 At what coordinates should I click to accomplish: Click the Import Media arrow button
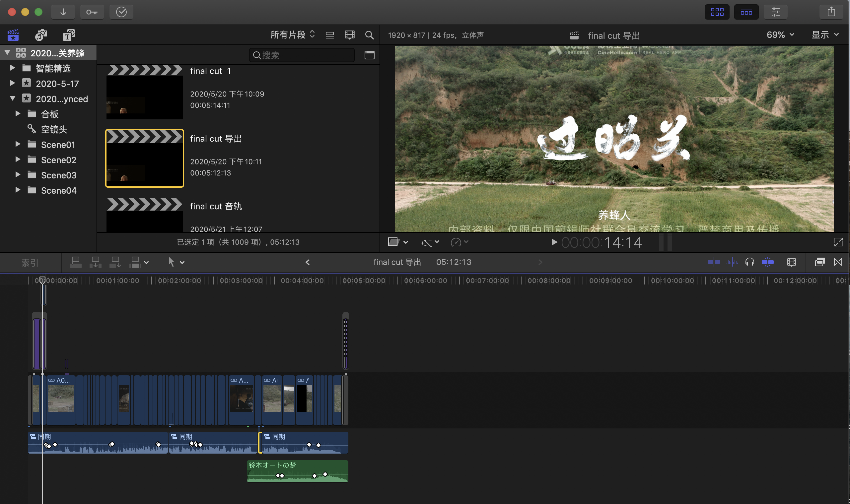click(63, 12)
